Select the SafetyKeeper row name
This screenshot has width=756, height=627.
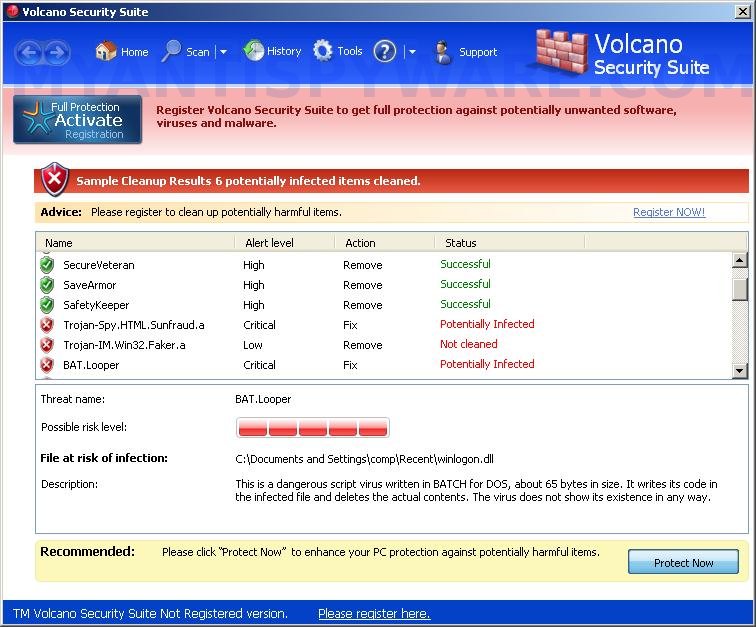coord(96,305)
